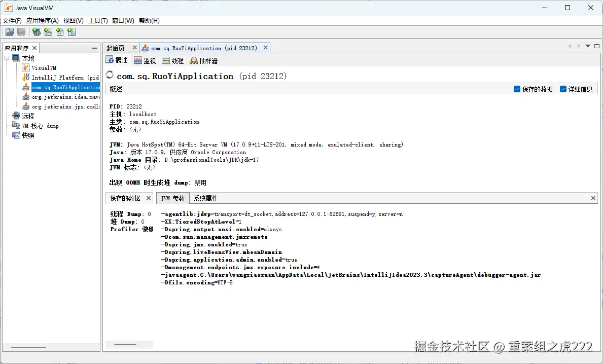Open the 文件(F) menu

(x=12, y=20)
